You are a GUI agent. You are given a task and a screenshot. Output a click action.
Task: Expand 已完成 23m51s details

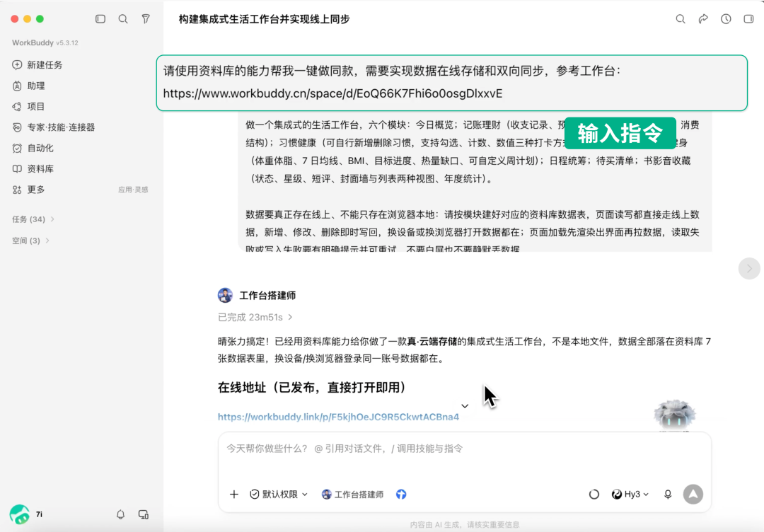(x=255, y=317)
